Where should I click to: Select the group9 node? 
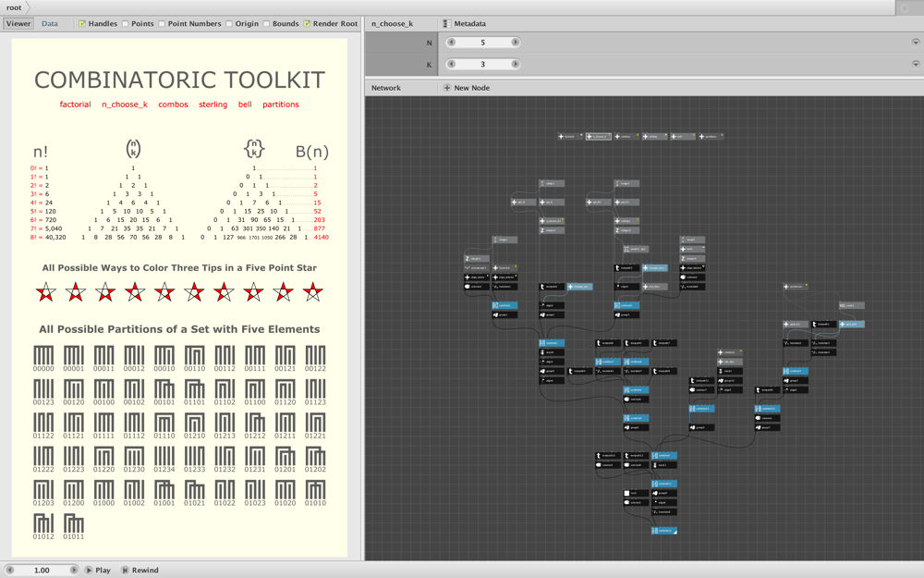[702, 427]
